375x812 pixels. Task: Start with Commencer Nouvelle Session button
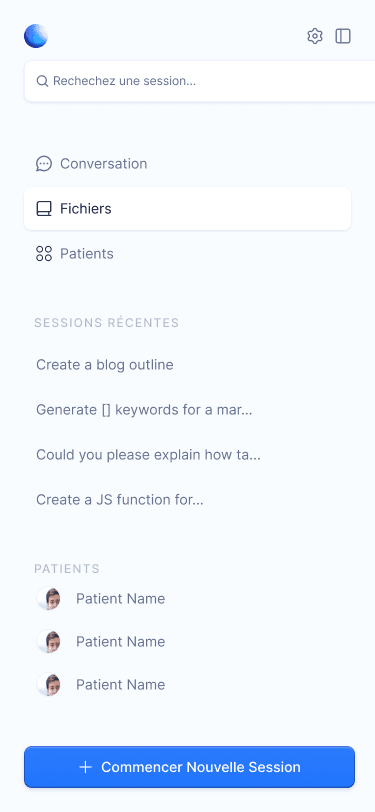click(190, 767)
